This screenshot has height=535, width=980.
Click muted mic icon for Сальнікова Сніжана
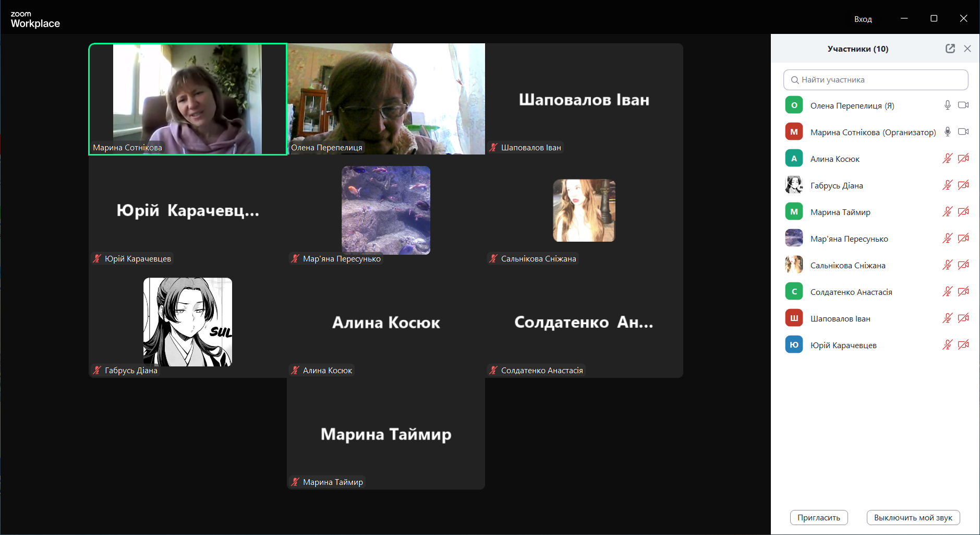(x=948, y=265)
